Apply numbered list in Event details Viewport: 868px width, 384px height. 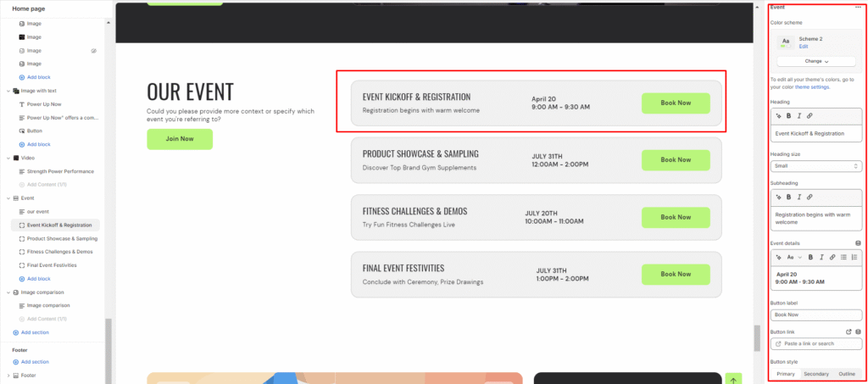coord(854,257)
